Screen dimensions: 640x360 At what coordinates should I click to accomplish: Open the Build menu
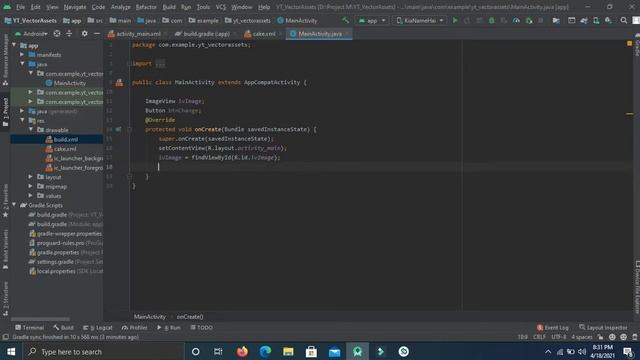[x=169, y=7]
